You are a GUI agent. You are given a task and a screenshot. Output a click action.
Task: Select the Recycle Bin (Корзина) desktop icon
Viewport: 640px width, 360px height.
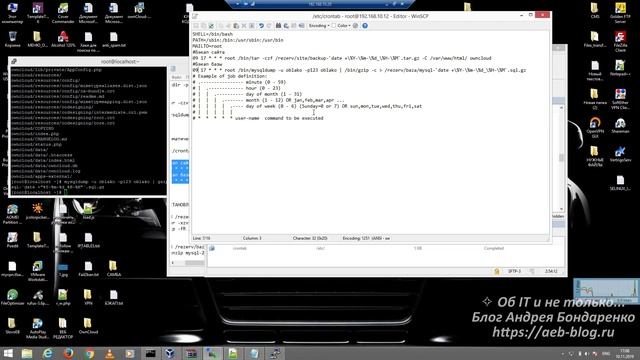(12, 40)
